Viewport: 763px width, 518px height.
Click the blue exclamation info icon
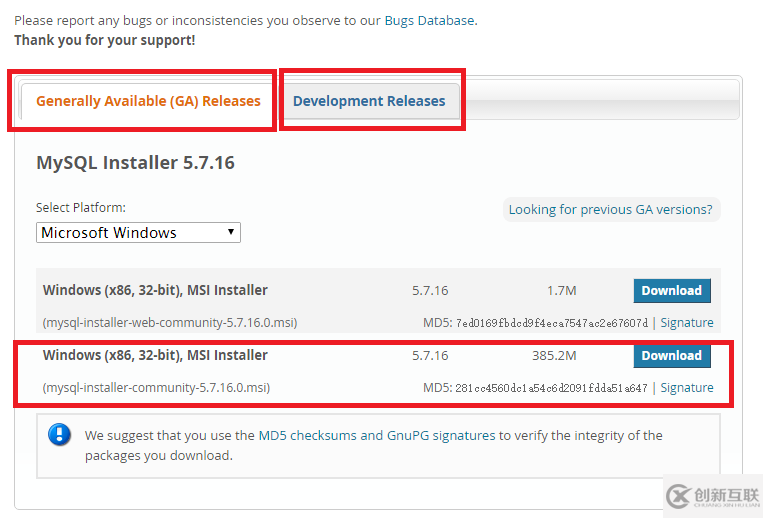coord(59,435)
